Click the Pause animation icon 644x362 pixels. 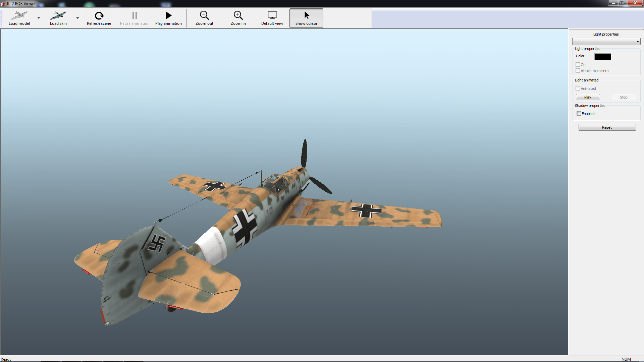coord(135,15)
